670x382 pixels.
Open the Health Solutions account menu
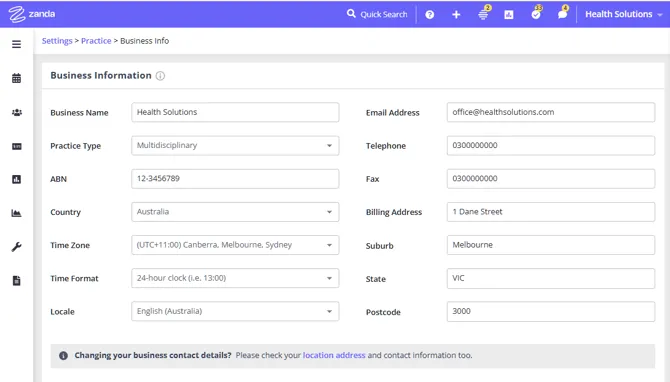[x=623, y=14]
